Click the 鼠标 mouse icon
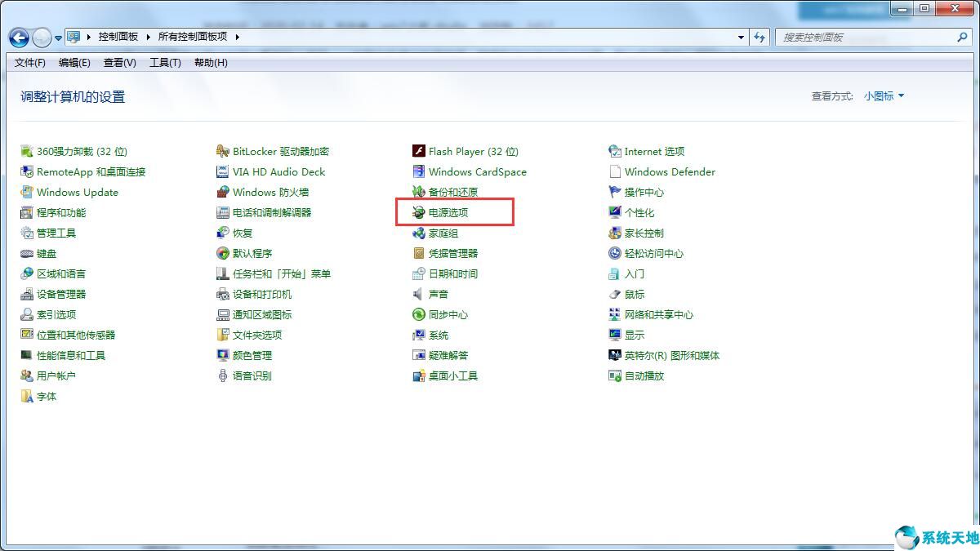The width and height of the screenshot is (980, 551). pos(615,294)
